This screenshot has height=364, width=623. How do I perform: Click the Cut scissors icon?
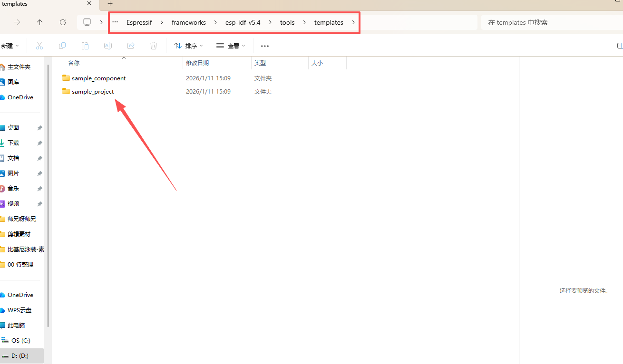pyautogui.click(x=39, y=46)
